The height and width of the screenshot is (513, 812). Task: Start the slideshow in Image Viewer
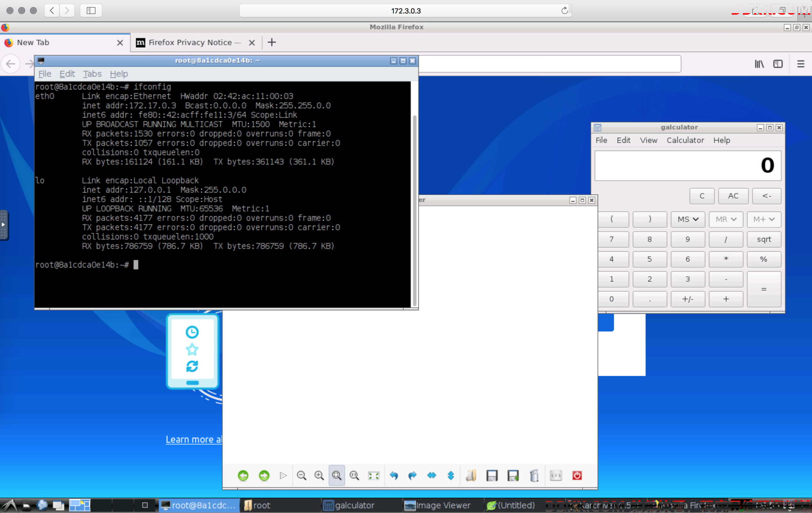click(283, 475)
